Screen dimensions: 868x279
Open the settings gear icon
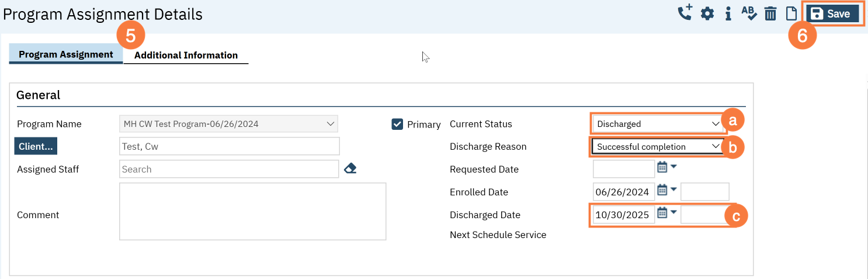(707, 14)
